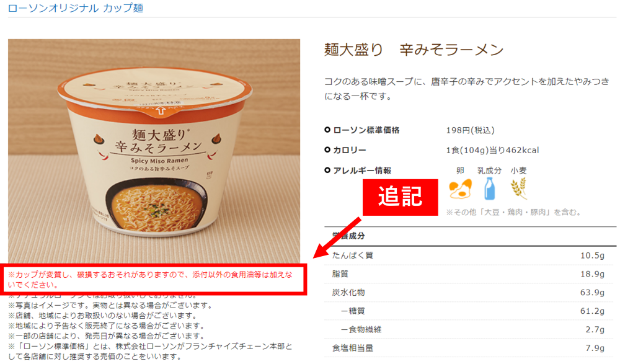Click the product title 麺大盛り 辛みそラーメン
Viewport: 620px width, 364px height.
click(414, 50)
